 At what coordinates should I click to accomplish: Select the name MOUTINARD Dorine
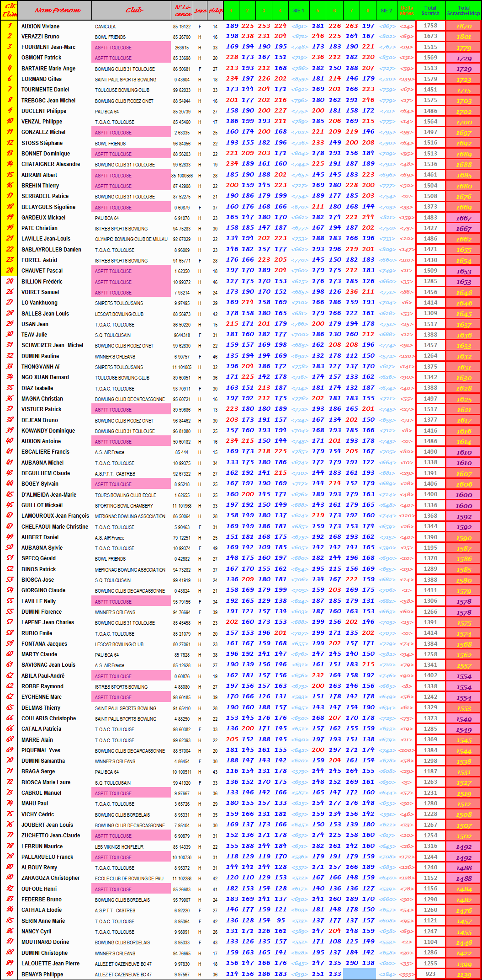pyautogui.click(x=45, y=942)
